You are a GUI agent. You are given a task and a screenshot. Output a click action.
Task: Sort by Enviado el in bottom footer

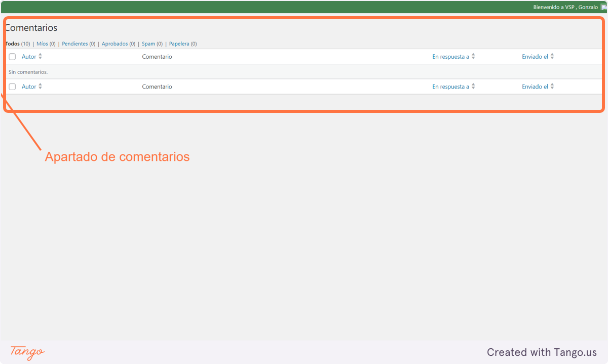click(x=538, y=87)
